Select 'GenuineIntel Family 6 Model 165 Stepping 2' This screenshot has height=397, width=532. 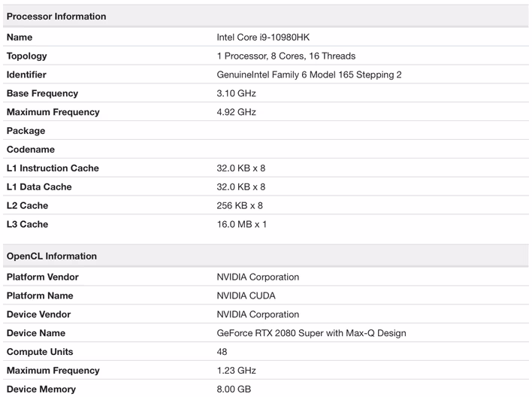tap(309, 74)
